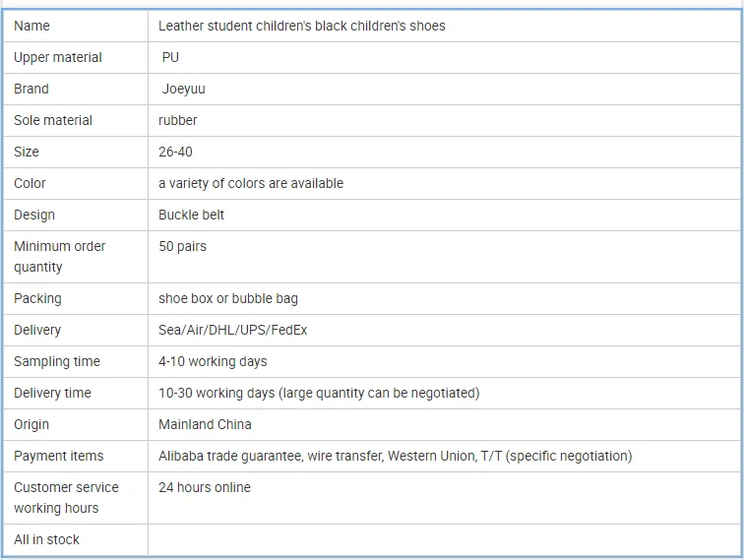Select the 'PU' upper material value
Image resolution: width=744 pixels, height=560 pixels.
coord(170,57)
